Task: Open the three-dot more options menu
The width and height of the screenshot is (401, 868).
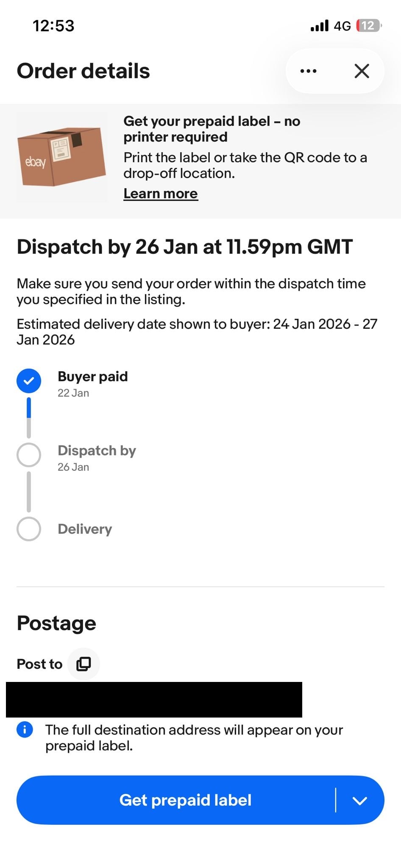Action: pos(308,71)
